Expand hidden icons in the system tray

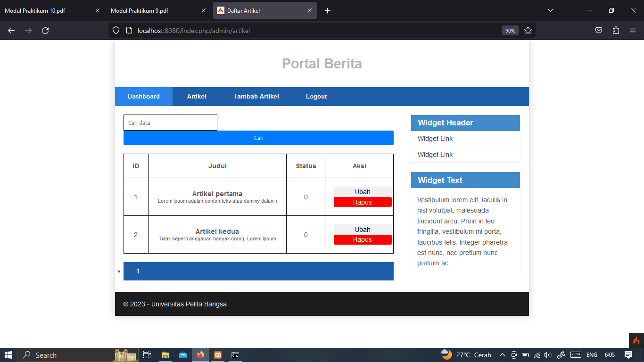click(x=502, y=355)
